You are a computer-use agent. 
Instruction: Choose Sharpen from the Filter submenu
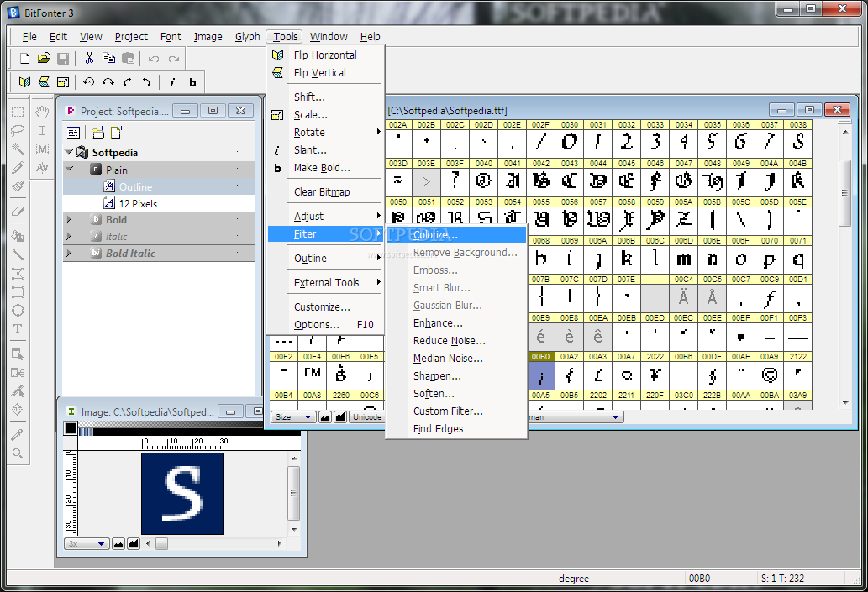(456, 376)
